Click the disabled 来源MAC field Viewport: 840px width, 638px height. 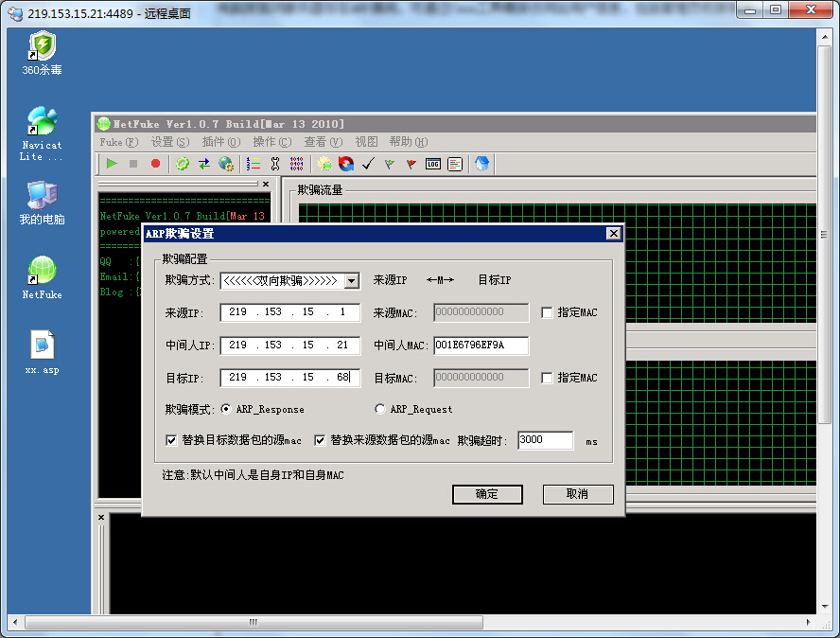tap(481, 312)
